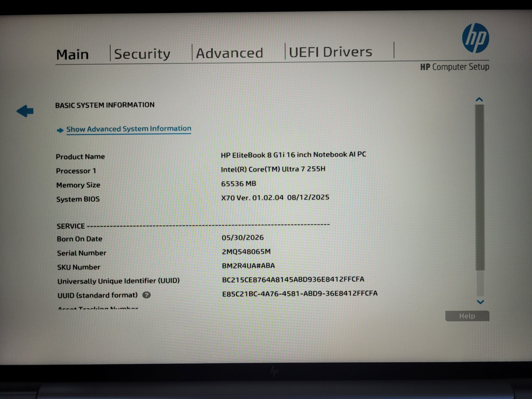532x399 pixels.
Task: Click the HP Computer Setup title
Action: coord(455,67)
